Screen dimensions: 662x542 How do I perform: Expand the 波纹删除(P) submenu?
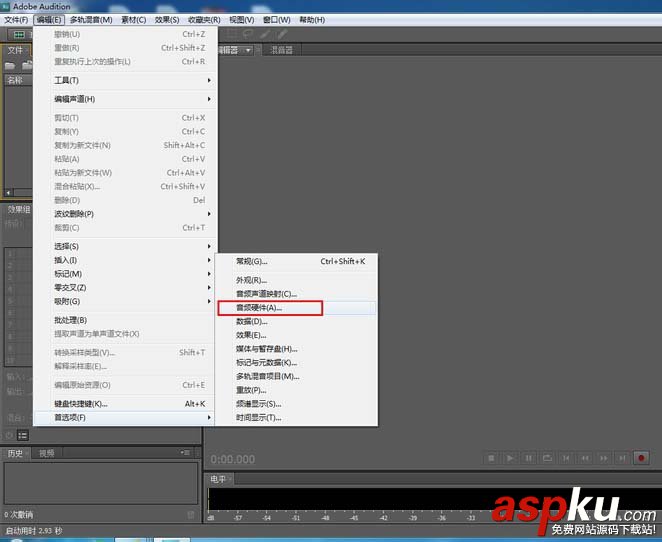click(x=125, y=214)
